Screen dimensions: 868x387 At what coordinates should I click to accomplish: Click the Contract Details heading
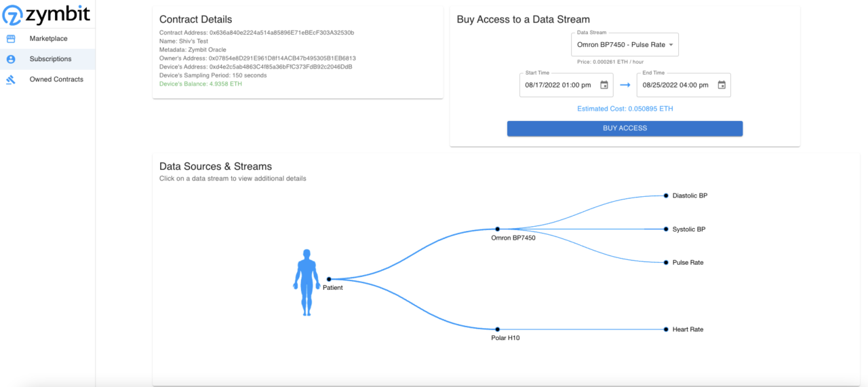[x=195, y=20]
